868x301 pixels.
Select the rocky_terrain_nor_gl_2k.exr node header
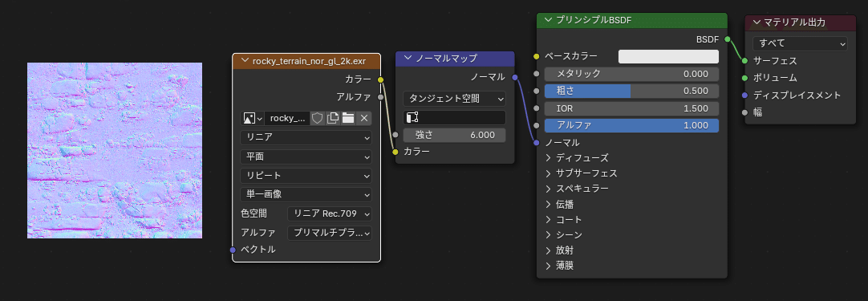[x=306, y=61]
